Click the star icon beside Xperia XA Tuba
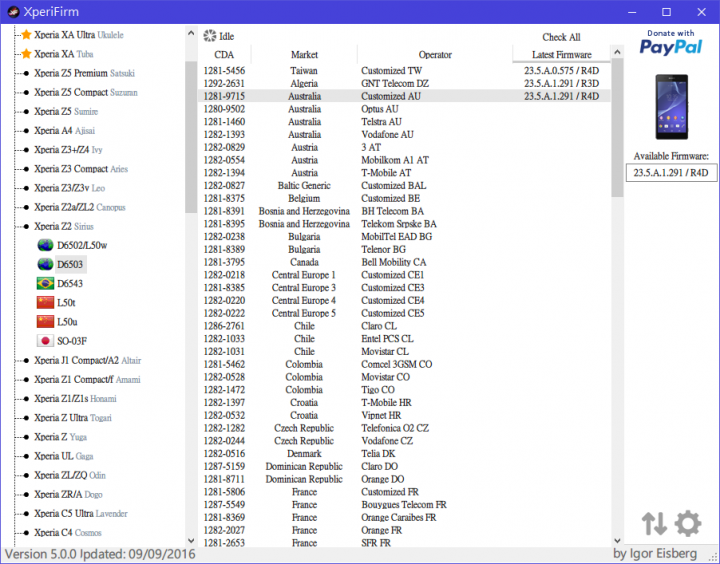This screenshot has width=720, height=564. pos(26,54)
